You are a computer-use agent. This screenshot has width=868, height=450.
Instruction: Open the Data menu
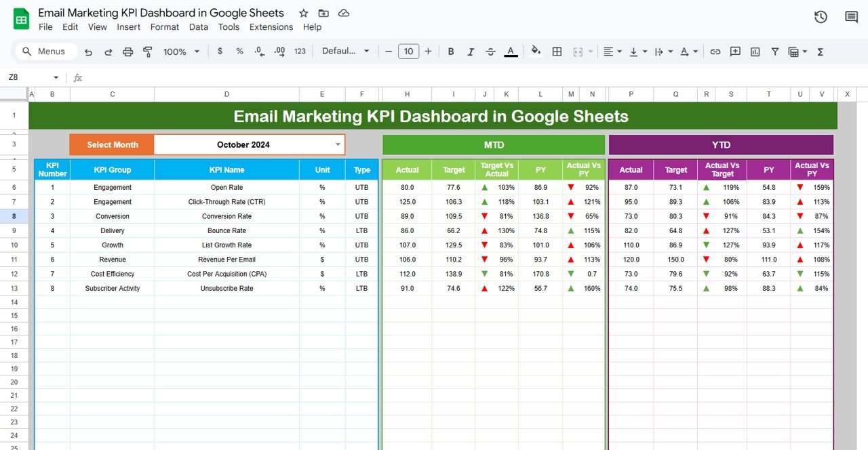(x=198, y=27)
